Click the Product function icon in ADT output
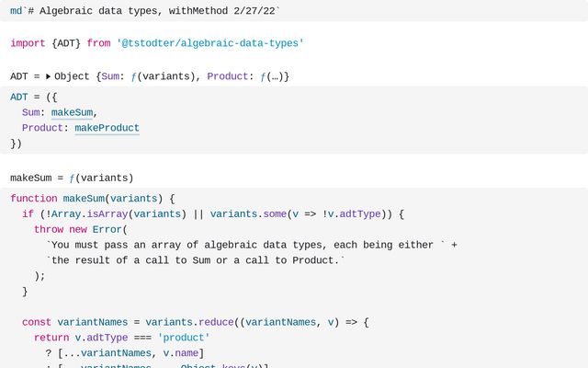Screen dimensions: 588x368 click(263, 77)
